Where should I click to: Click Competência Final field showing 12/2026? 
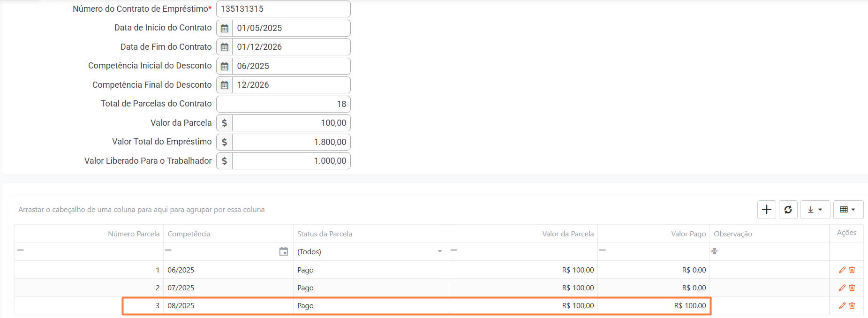[291, 85]
